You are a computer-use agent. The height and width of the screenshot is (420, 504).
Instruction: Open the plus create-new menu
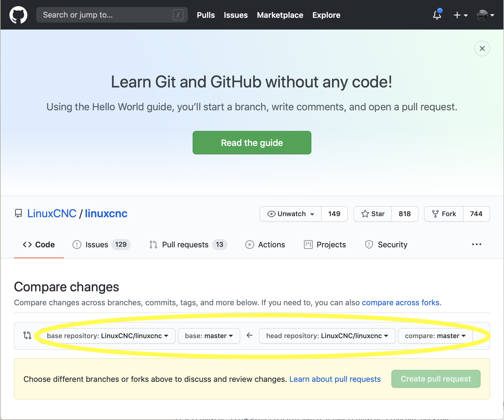click(x=461, y=15)
